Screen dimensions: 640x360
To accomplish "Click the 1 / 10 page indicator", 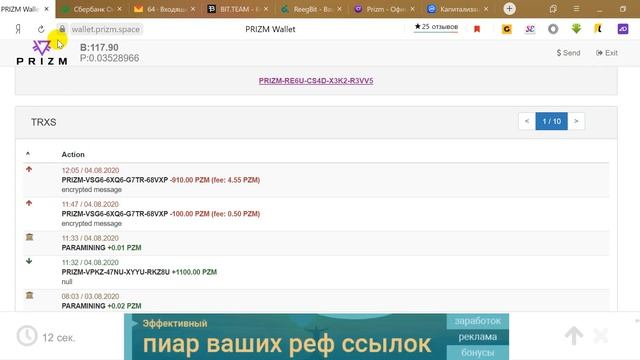I will pyautogui.click(x=551, y=121).
